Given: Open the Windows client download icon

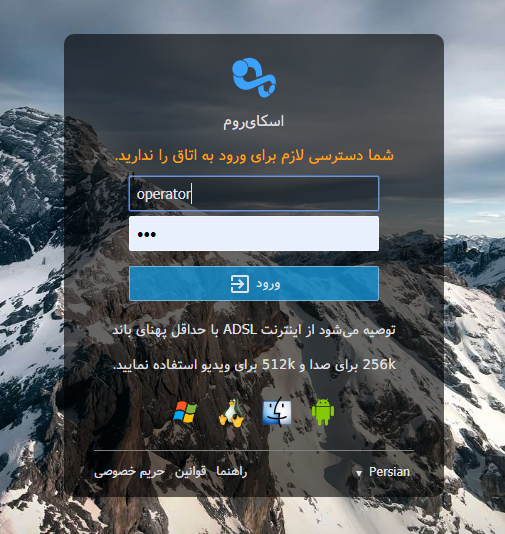Looking at the screenshot, I should pos(185,412).
